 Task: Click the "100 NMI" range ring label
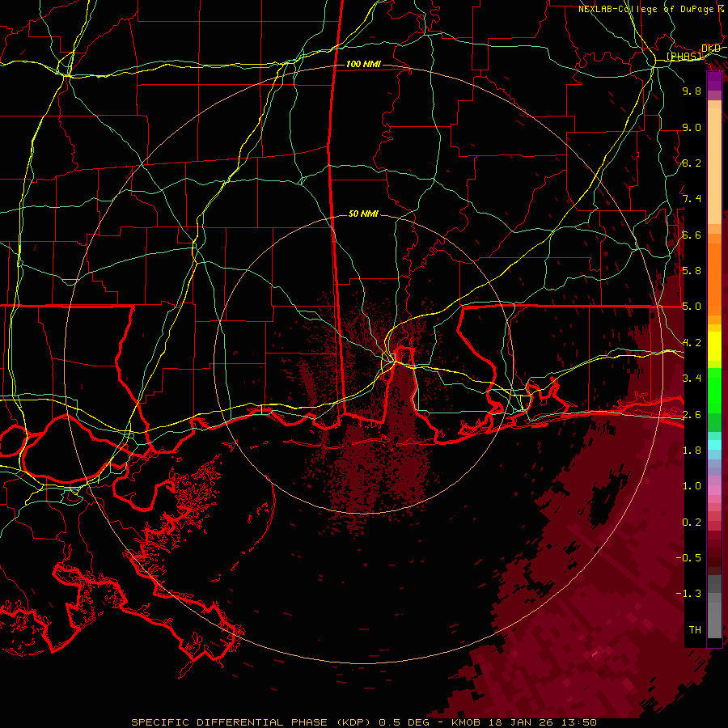point(363,64)
